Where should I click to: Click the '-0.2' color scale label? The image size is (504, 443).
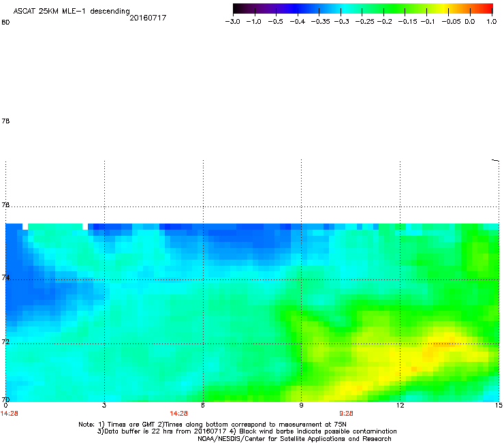[384, 22]
